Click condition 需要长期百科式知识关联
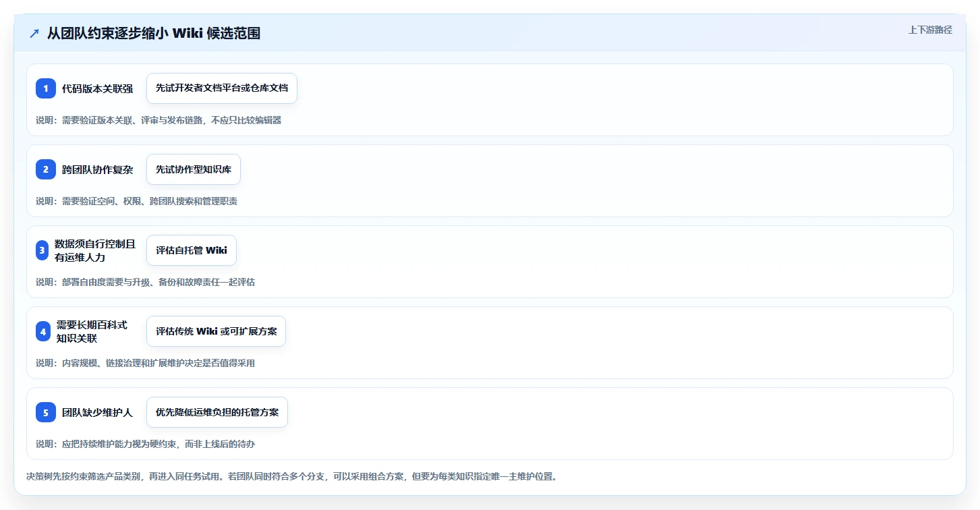 92,331
